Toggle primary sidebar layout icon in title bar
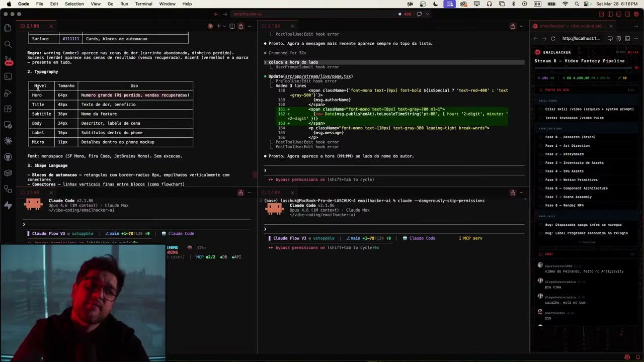The height and width of the screenshot is (362, 644). click(611, 14)
